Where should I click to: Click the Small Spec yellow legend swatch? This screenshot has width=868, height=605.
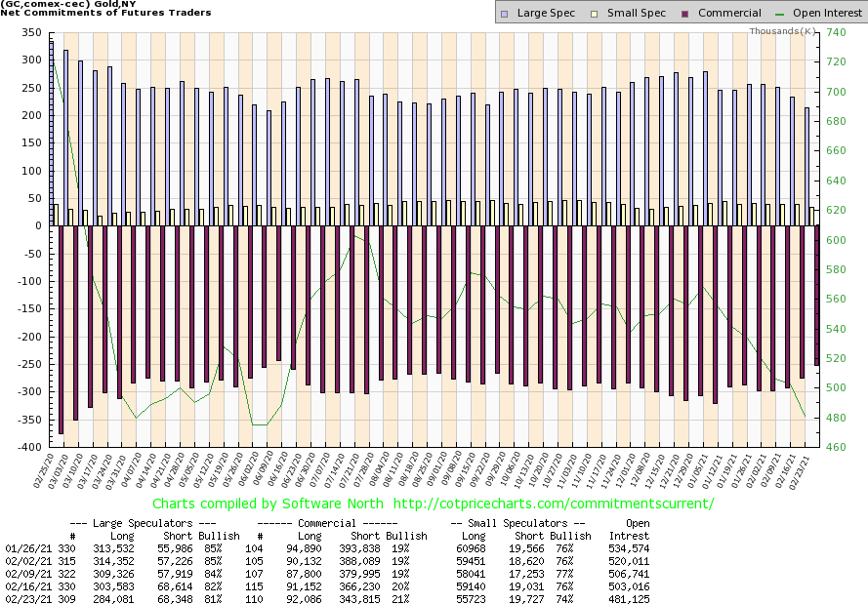[589, 14]
